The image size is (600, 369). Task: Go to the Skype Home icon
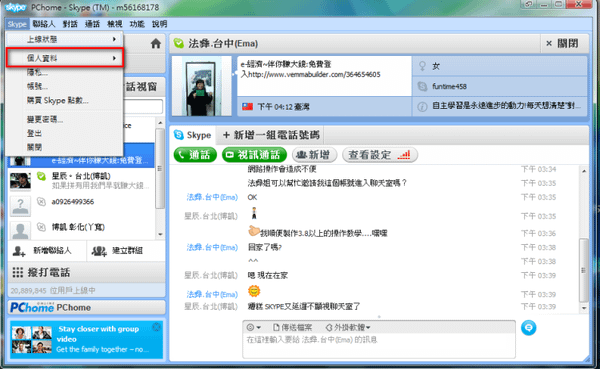point(155,44)
